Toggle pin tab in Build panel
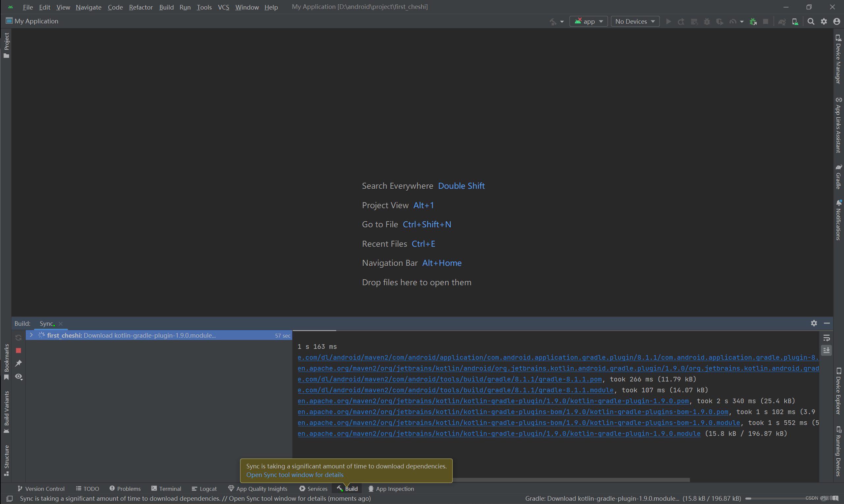The image size is (844, 504). 18,363
